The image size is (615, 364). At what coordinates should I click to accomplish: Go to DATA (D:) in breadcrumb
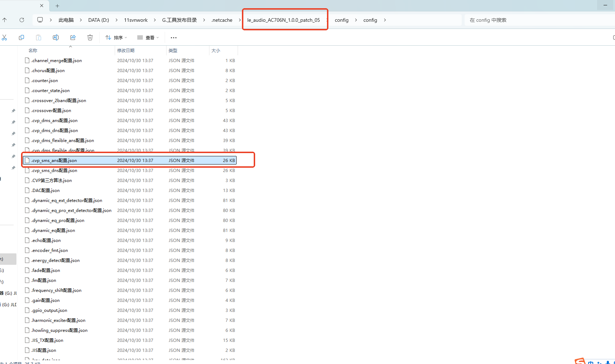99,20
